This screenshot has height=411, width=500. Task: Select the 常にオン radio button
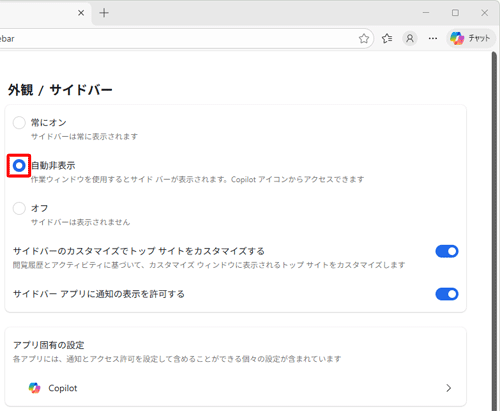19,123
